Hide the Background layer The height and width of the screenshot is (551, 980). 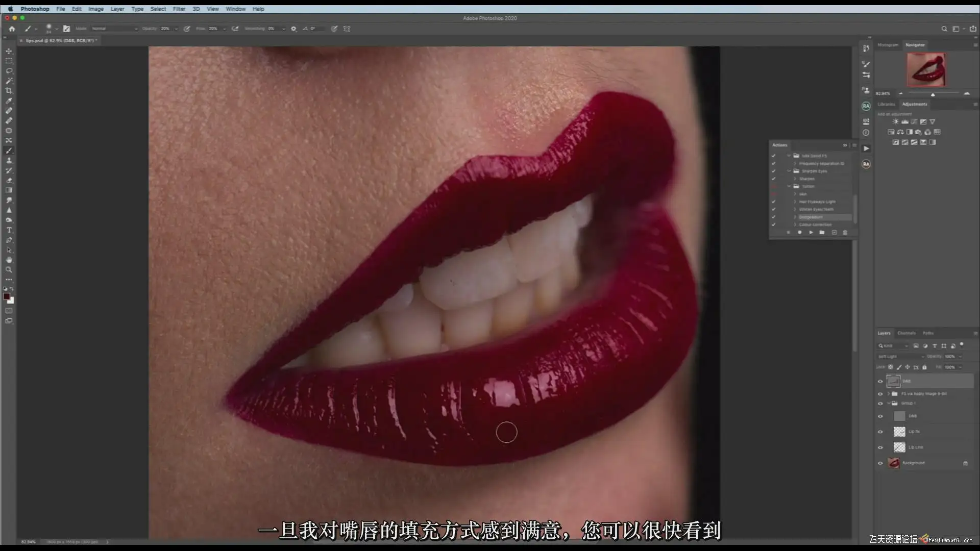tap(880, 463)
